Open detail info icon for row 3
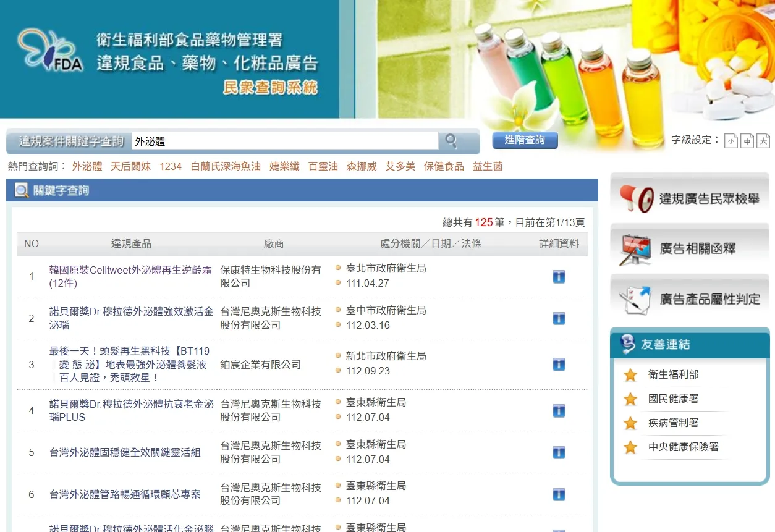Viewport: 775px width, 532px height. [x=559, y=365]
